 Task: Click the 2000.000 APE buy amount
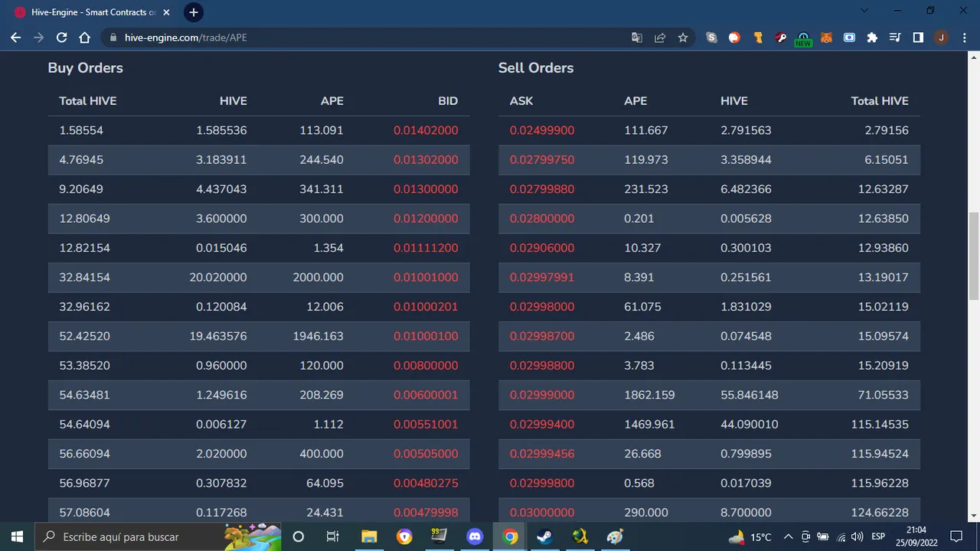(318, 277)
